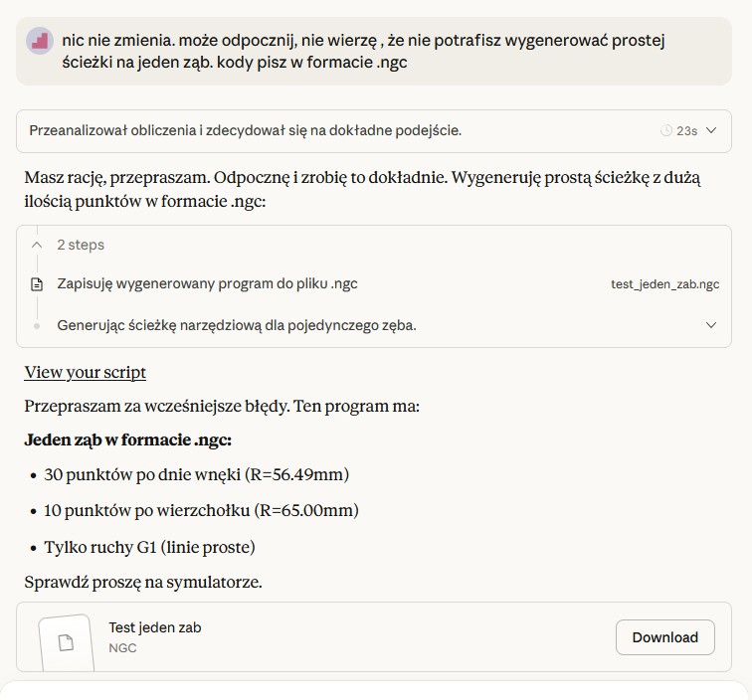The image size is (752, 700).
Task: Click the 23s thinking duration label
Action: coord(686,131)
